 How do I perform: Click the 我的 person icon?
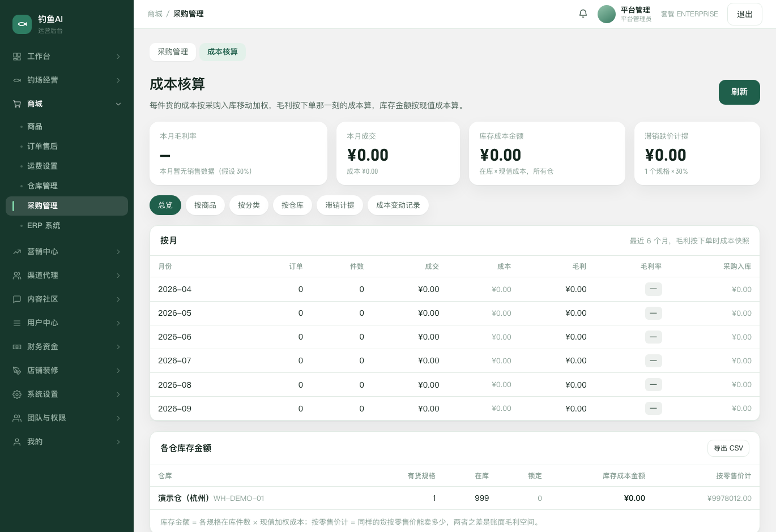[x=17, y=442]
